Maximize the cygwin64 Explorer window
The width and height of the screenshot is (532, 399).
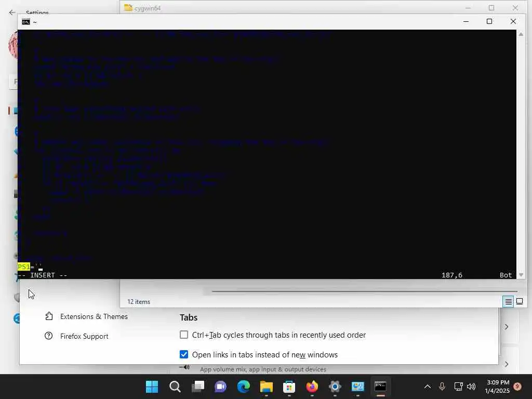pyautogui.click(x=491, y=7)
